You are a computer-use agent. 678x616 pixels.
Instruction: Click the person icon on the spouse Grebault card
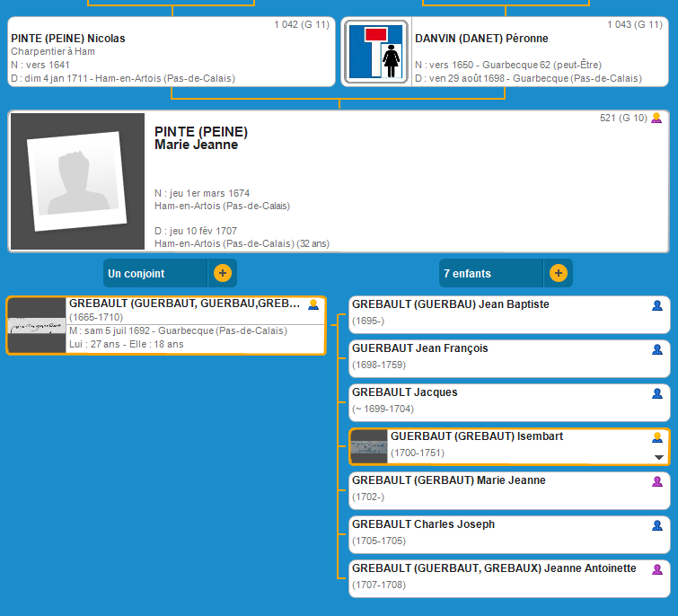pyautogui.click(x=313, y=305)
